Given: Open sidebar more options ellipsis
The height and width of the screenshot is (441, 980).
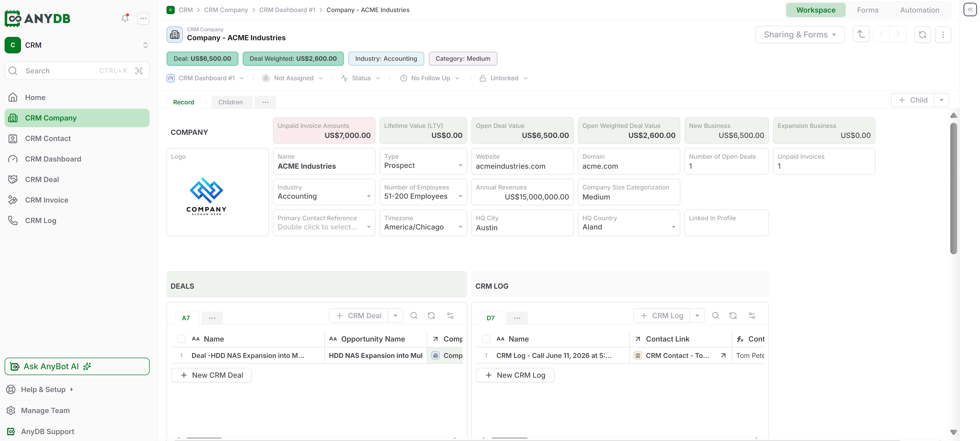Looking at the screenshot, I should click(143, 18).
